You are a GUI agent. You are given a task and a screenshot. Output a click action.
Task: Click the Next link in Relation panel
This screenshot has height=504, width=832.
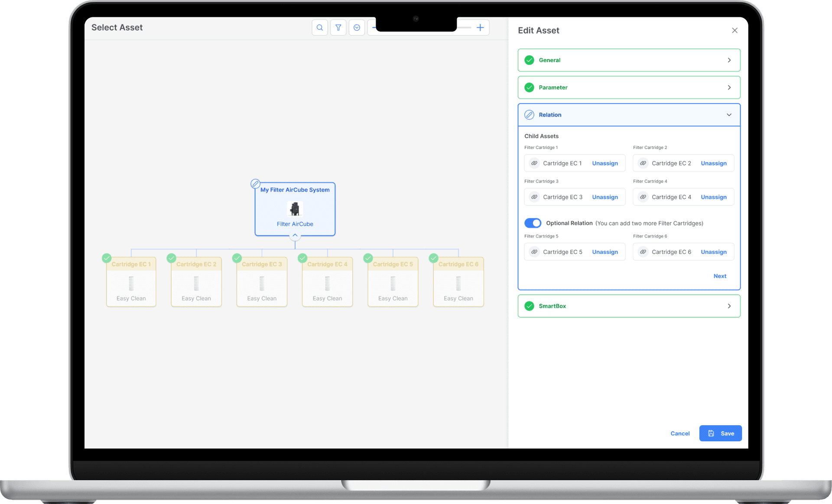pyautogui.click(x=719, y=276)
